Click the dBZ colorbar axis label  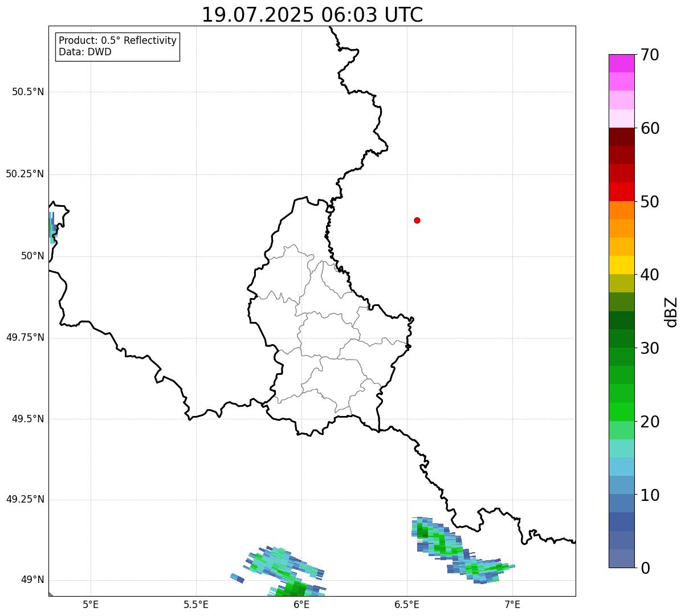pos(671,311)
